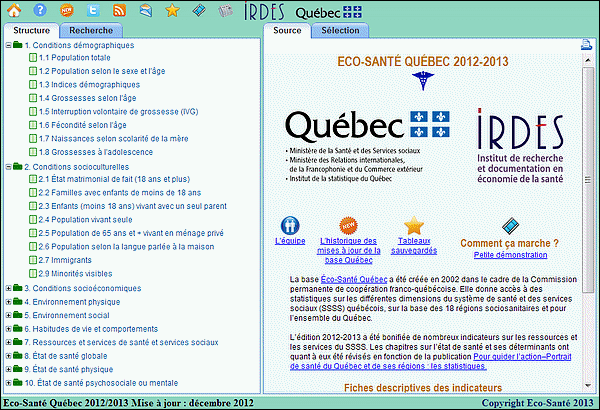The width and height of the screenshot is (600, 410).
Task: Click the gold star above Tableaux sauvegardés
Action: (x=414, y=225)
